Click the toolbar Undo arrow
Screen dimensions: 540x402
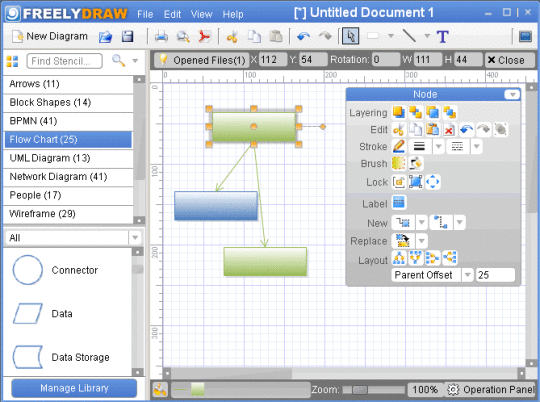(x=303, y=36)
